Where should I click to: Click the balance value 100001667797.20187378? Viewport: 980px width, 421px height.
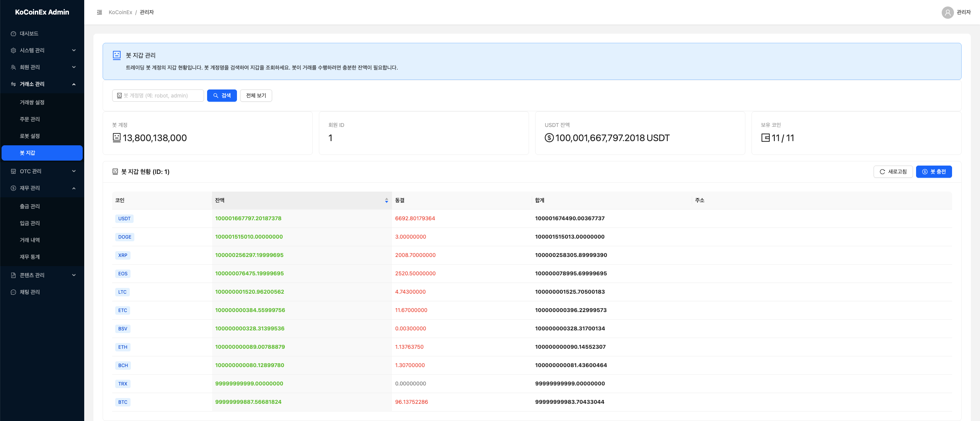click(x=248, y=218)
